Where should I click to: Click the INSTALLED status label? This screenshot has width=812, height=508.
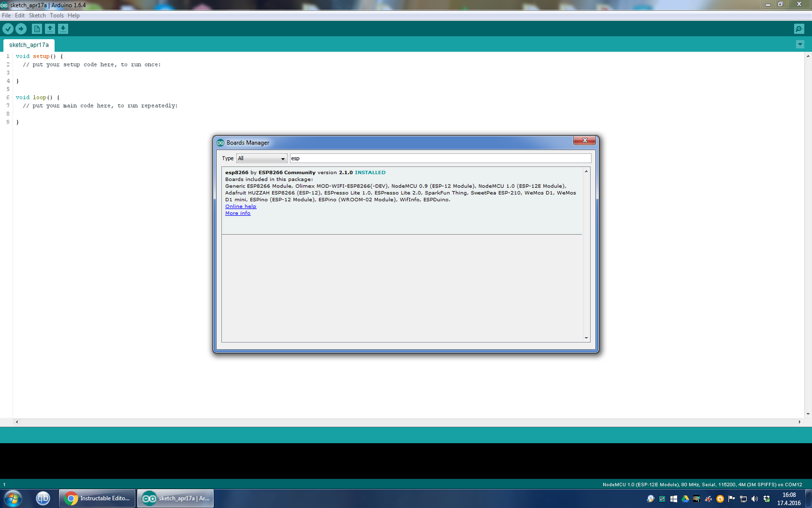click(x=370, y=173)
